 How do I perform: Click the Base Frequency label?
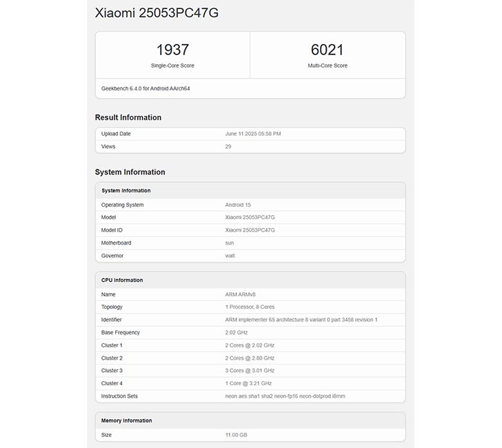(x=121, y=332)
